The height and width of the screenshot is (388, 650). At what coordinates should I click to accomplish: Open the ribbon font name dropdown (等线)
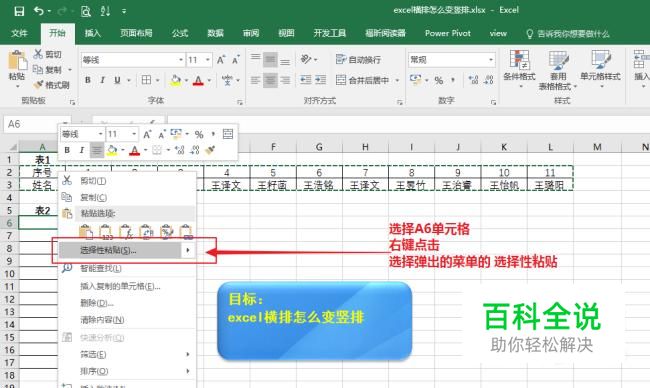click(x=181, y=60)
